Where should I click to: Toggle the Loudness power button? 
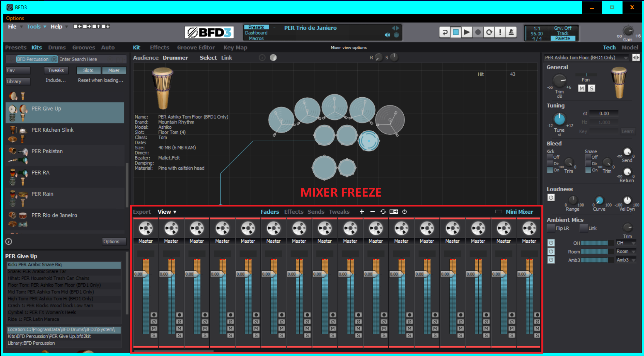click(x=551, y=197)
